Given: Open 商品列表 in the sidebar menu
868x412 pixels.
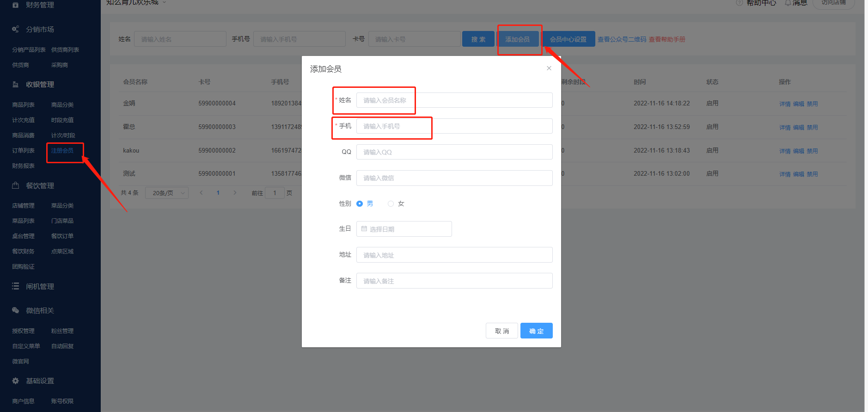Looking at the screenshot, I should [x=23, y=105].
